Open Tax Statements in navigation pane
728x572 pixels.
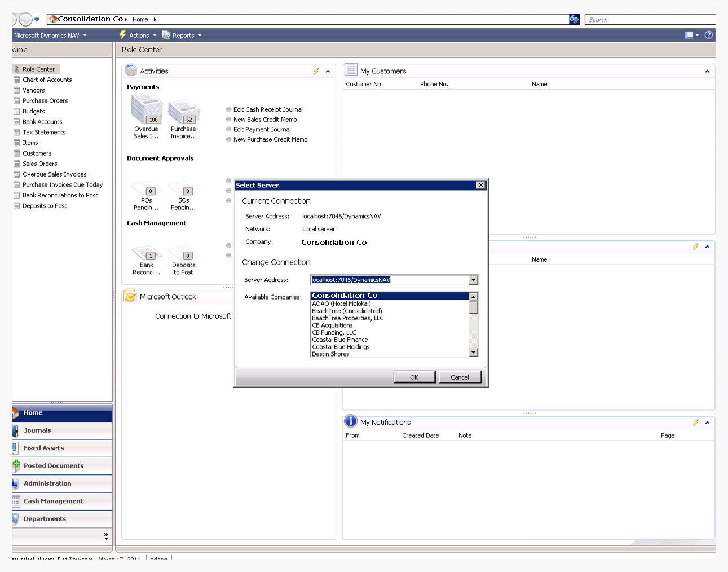pos(44,133)
